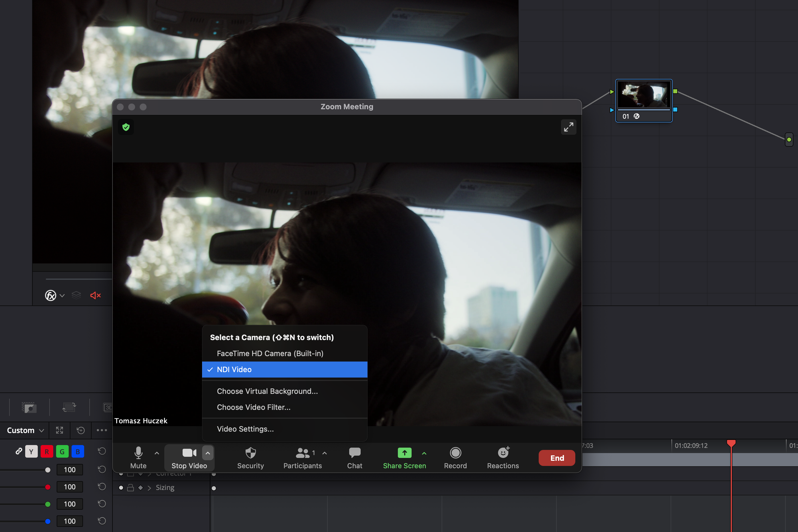This screenshot has height=532, width=798.
Task: Toggle channel link chain icon
Action: click(x=19, y=451)
